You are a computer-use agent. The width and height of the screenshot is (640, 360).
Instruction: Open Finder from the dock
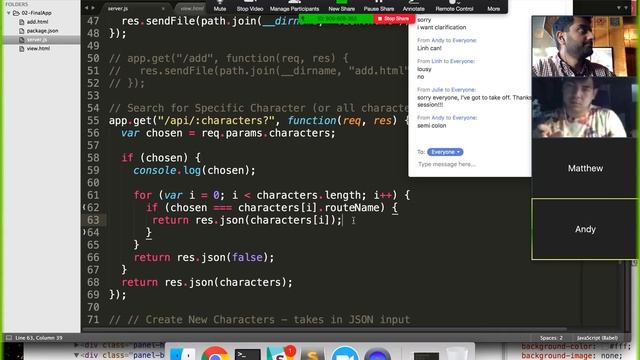(182, 353)
